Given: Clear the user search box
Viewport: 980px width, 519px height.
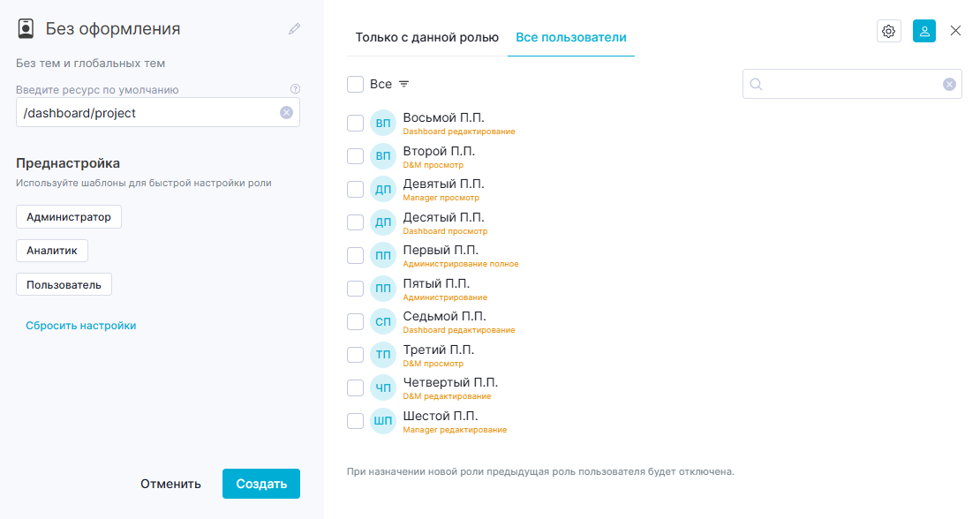Looking at the screenshot, I should point(949,85).
